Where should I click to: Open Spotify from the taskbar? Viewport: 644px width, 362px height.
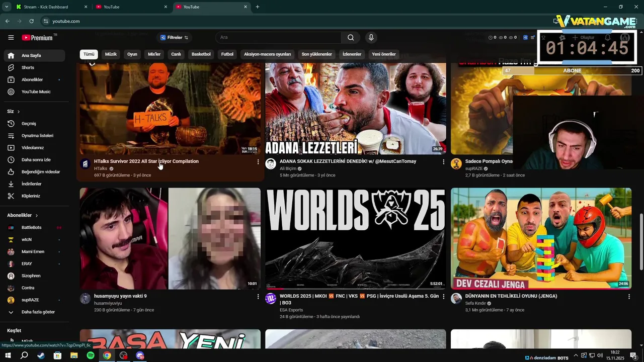(91, 355)
